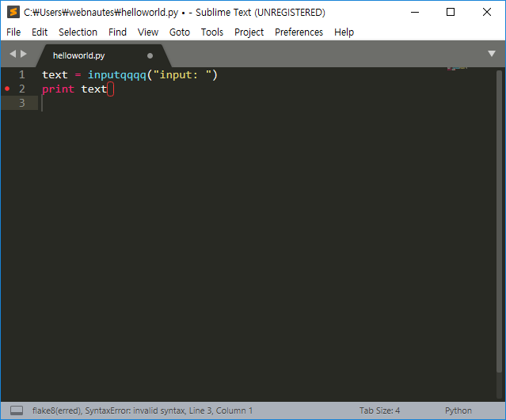Open the Find menu
This screenshot has height=420, width=506.
point(117,32)
